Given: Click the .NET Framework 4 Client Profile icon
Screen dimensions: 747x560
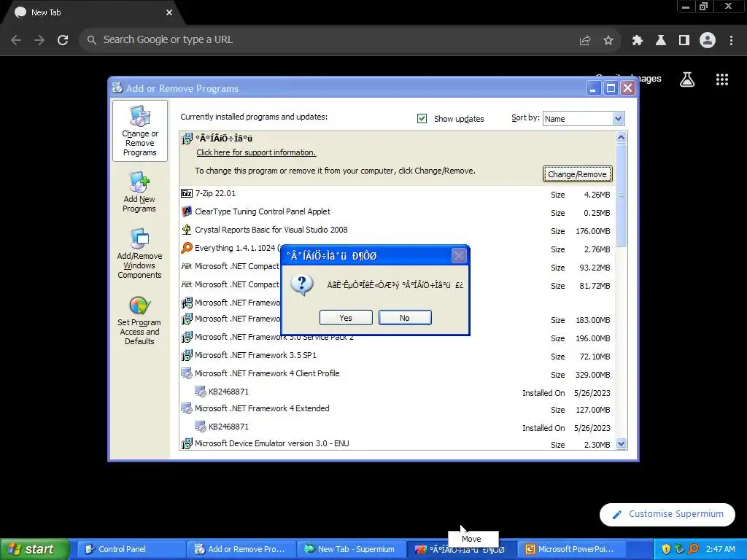Looking at the screenshot, I should (187, 373).
